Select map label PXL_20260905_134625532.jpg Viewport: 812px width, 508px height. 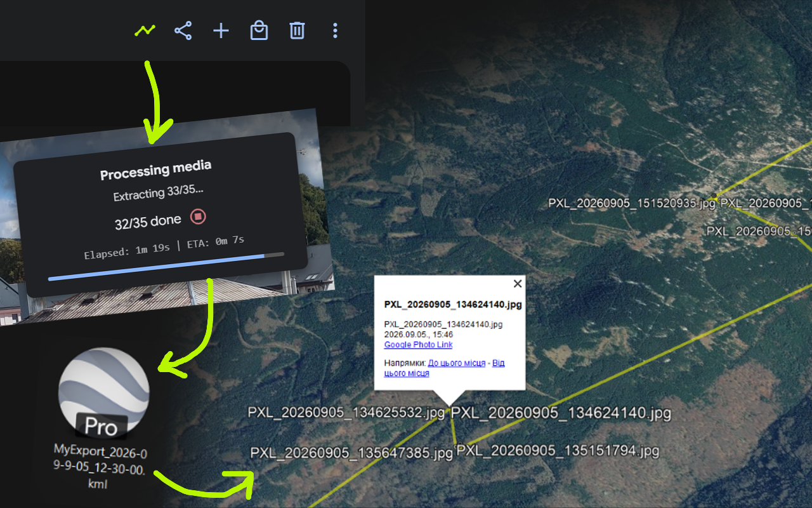click(x=346, y=413)
